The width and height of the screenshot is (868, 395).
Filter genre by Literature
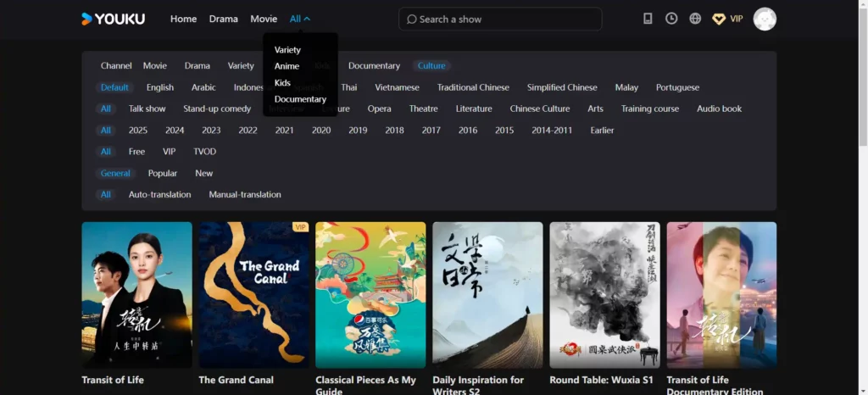click(x=474, y=109)
